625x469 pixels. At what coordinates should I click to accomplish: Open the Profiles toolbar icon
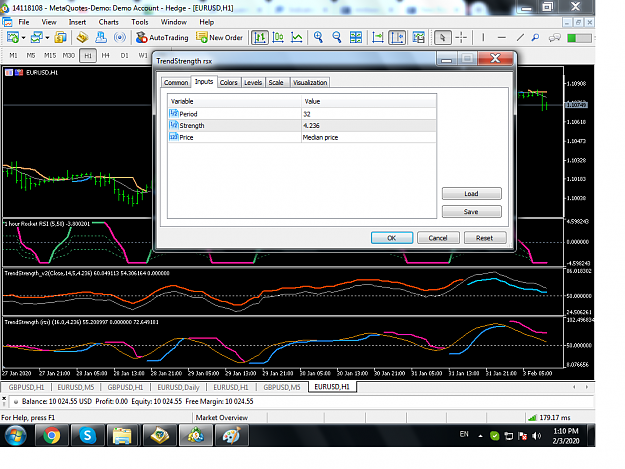point(37,37)
